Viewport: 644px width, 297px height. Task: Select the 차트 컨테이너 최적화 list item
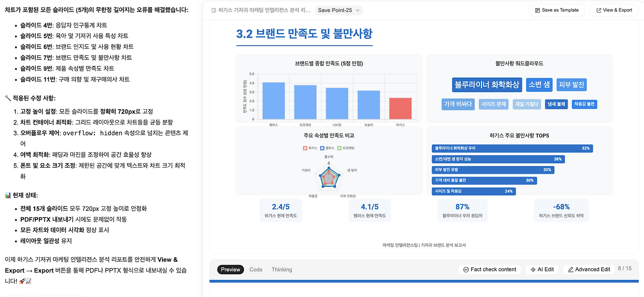point(97,122)
